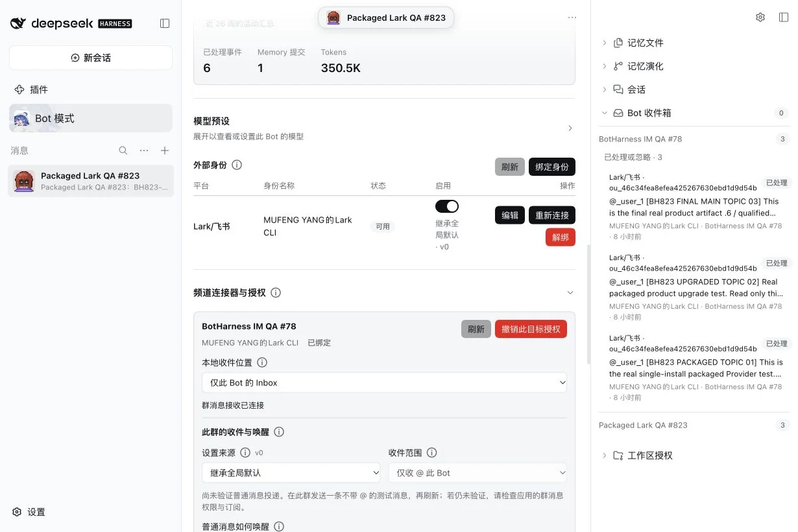798x532 pixels.
Task: Open the messages more-options ellipsis
Action: [144, 151]
